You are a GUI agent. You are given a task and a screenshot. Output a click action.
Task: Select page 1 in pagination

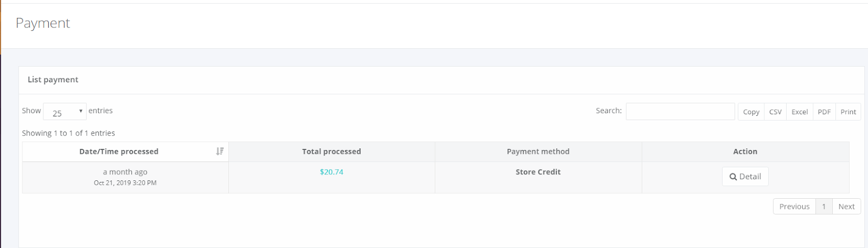pos(824,206)
